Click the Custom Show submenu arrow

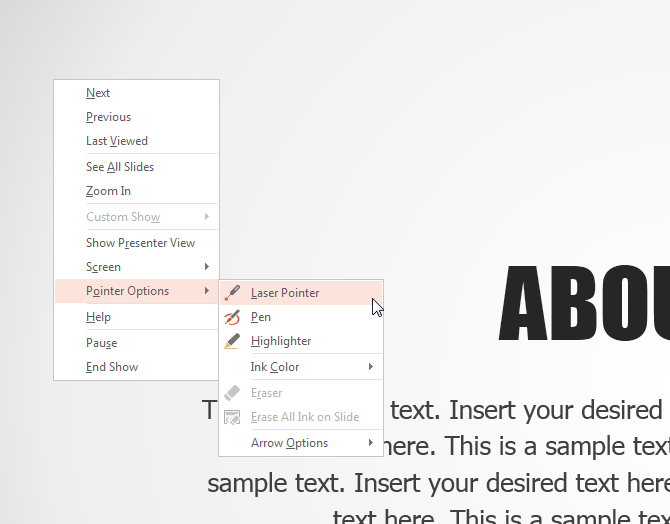[x=207, y=217]
